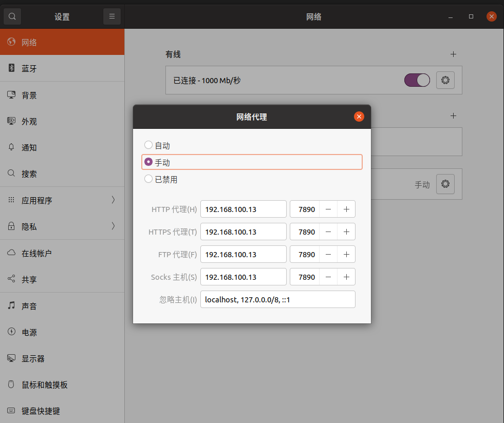
Task: Open network proxy gear settings
Action: pyautogui.click(x=445, y=184)
